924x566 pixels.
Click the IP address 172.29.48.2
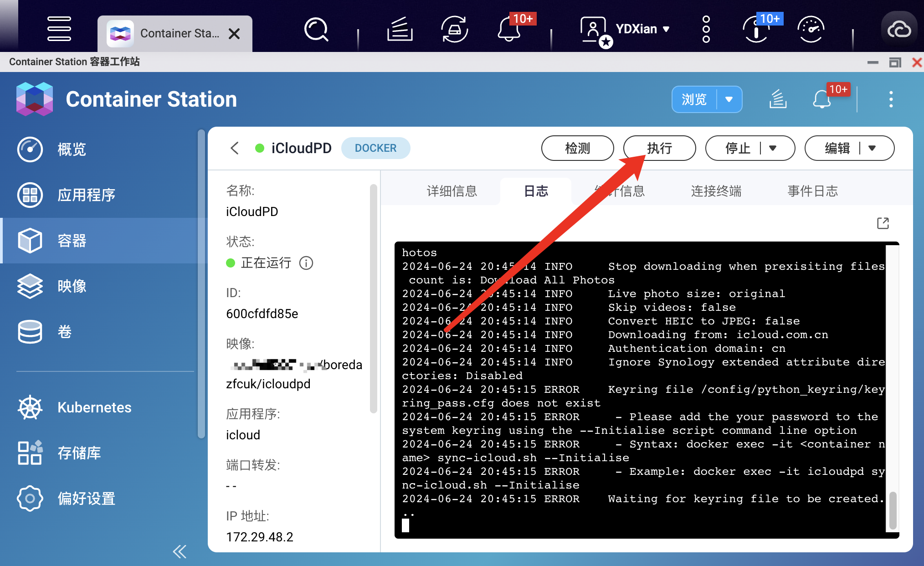(x=260, y=537)
